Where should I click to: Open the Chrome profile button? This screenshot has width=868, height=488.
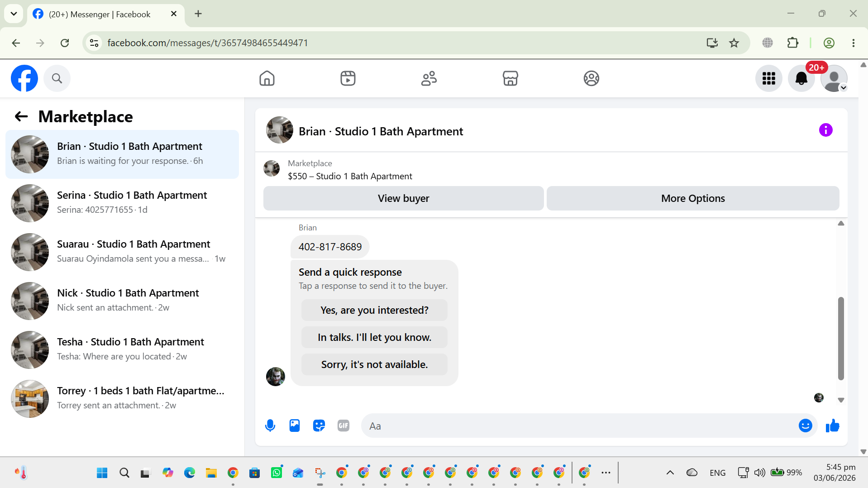coord(829,43)
